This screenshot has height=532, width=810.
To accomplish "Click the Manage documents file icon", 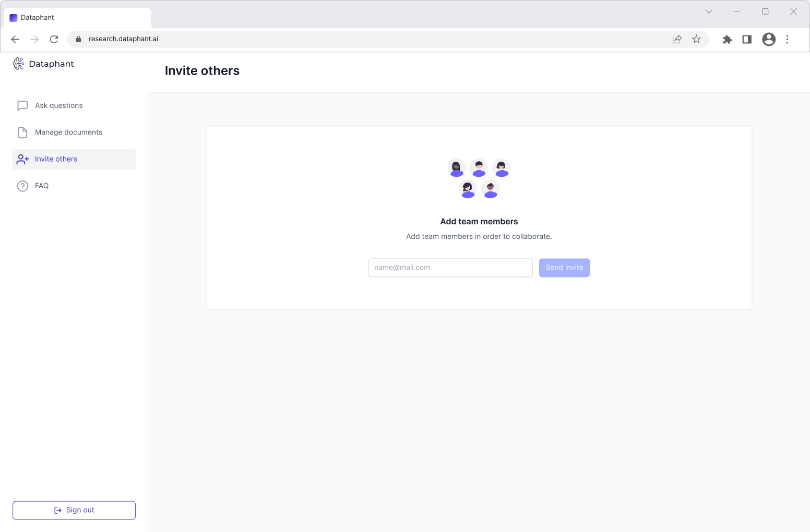I will coord(22,132).
